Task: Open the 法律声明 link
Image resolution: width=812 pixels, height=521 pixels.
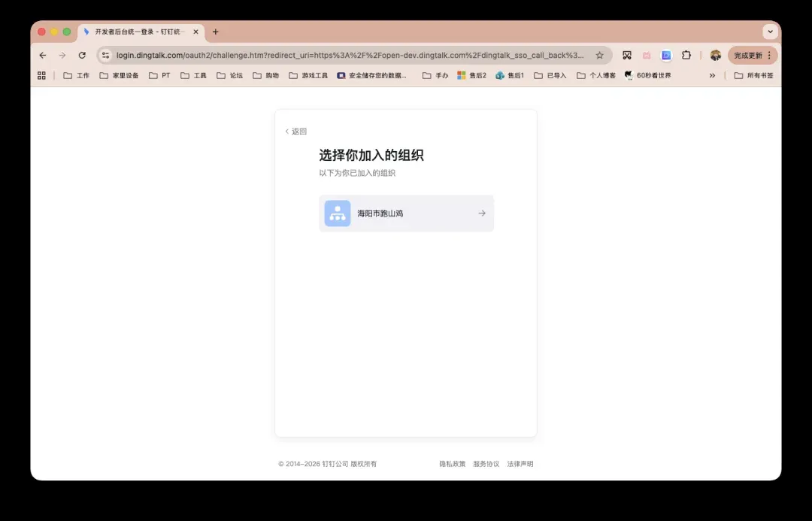Action: pyautogui.click(x=520, y=464)
